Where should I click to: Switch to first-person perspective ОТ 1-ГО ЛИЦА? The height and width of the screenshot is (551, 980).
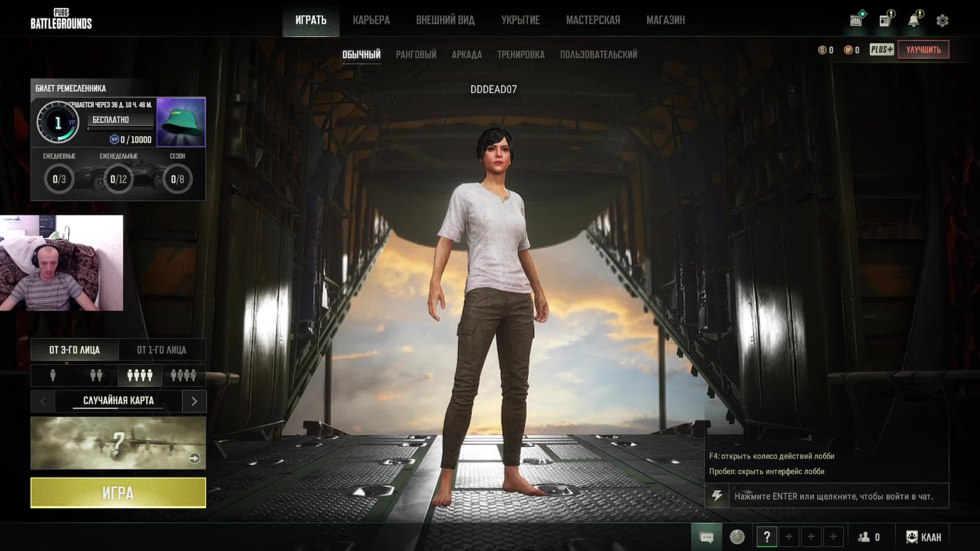pos(162,350)
